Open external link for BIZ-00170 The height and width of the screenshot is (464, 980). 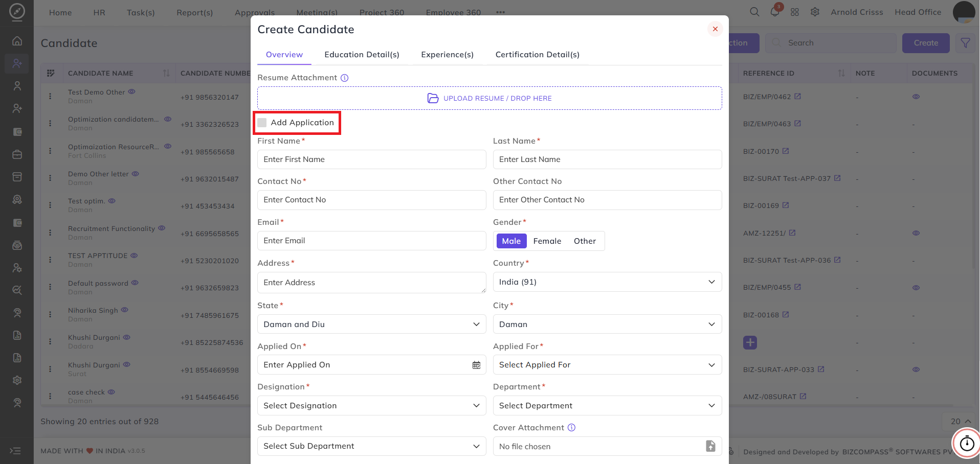pos(786,151)
